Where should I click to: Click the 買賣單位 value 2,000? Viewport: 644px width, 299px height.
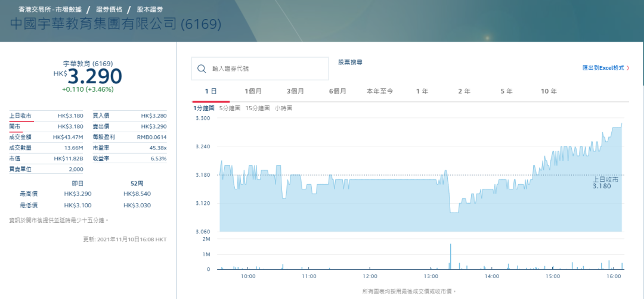(76, 169)
